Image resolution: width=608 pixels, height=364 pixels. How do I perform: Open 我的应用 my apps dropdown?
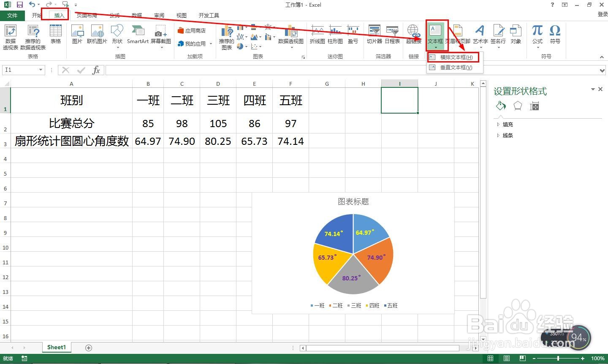[x=195, y=43]
